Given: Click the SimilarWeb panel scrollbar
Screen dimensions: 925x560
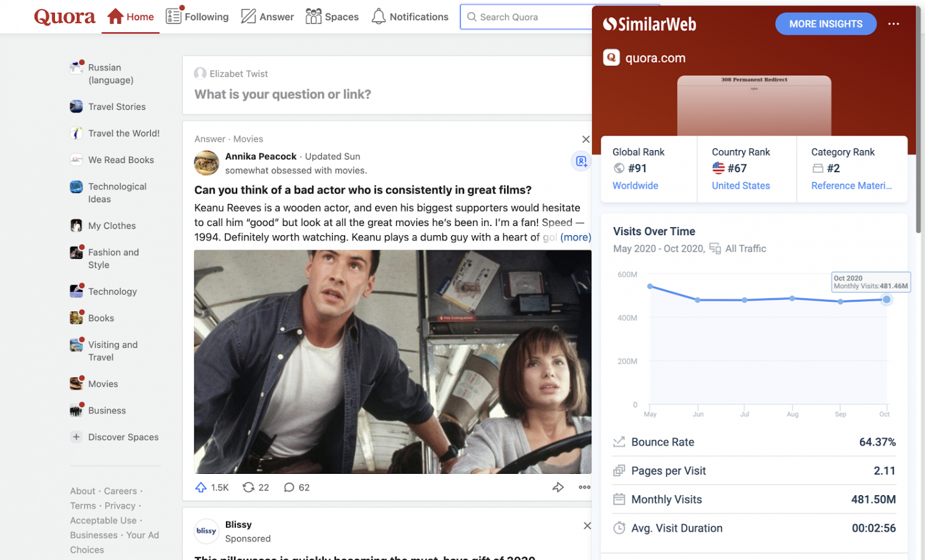Looking at the screenshot, I should 918,119.
